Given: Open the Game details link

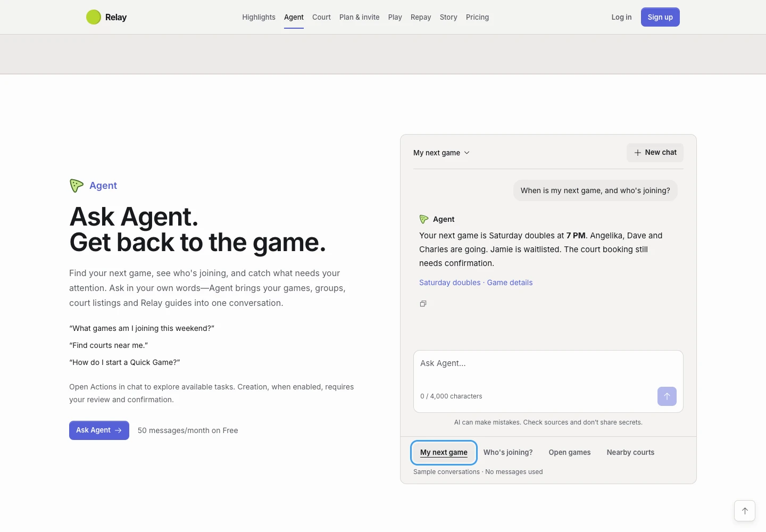Looking at the screenshot, I should (x=510, y=282).
